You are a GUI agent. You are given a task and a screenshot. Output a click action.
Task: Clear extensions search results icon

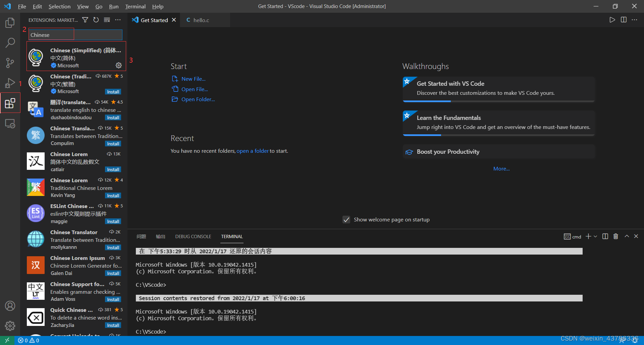[x=107, y=20]
